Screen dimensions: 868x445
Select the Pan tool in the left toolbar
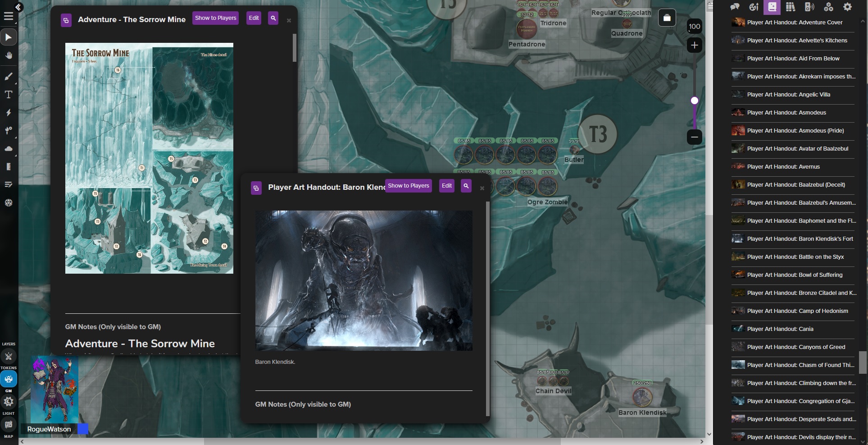pyautogui.click(x=9, y=55)
